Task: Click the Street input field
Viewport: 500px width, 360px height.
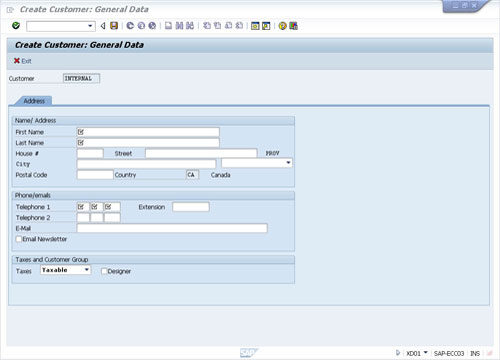Action: pyautogui.click(x=201, y=153)
